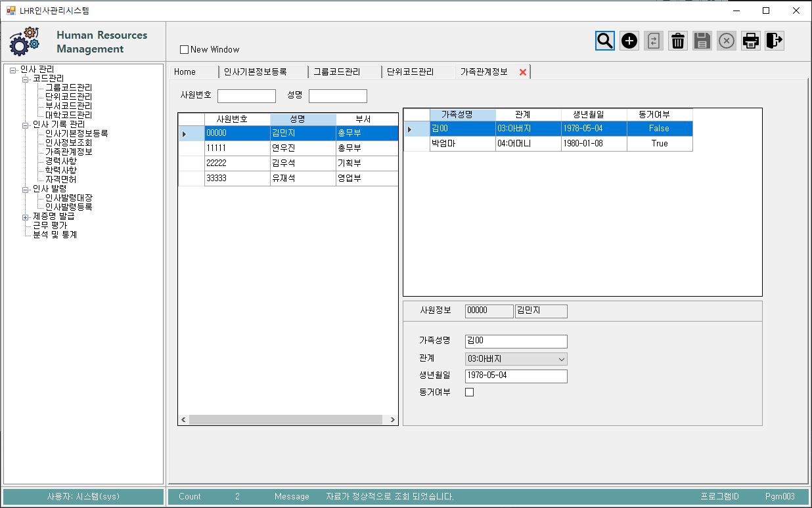Click the floppy disk save icon
Image resolution: width=812 pixels, height=508 pixels.
(x=702, y=41)
